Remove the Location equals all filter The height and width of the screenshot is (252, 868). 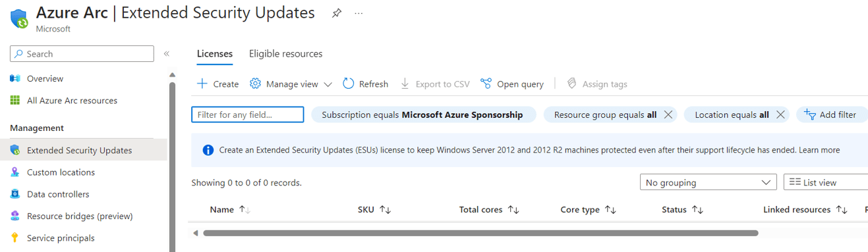click(780, 114)
